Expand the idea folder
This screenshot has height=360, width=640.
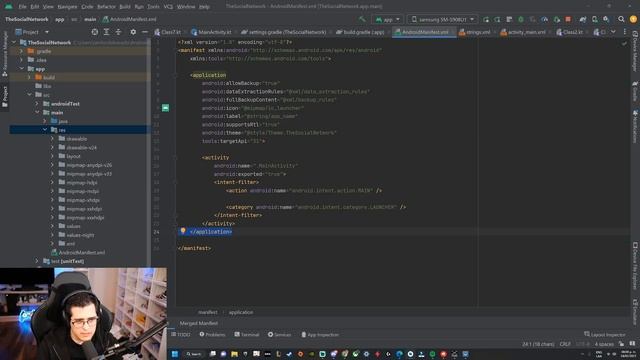point(21,60)
